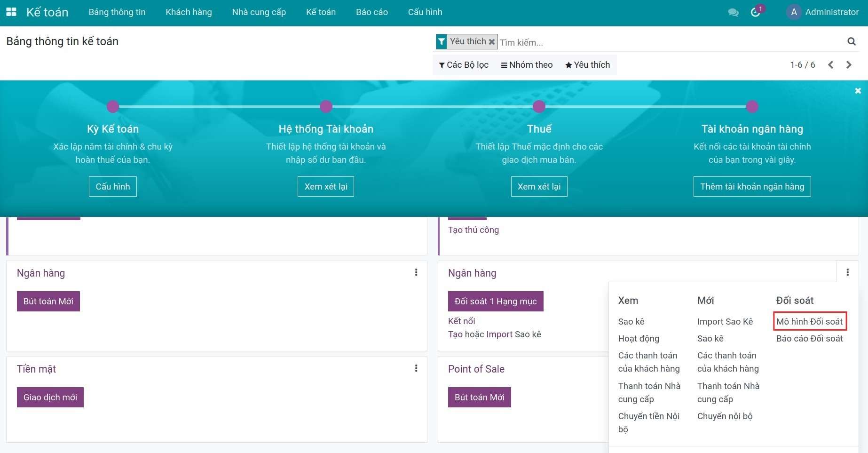Expand the Nhóm theo dropdown

pos(527,65)
